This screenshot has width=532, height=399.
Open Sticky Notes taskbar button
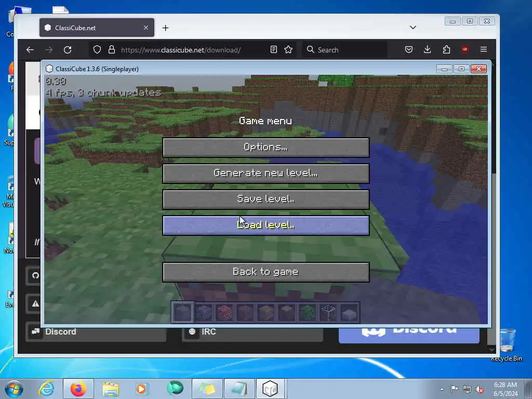(x=207, y=389)
